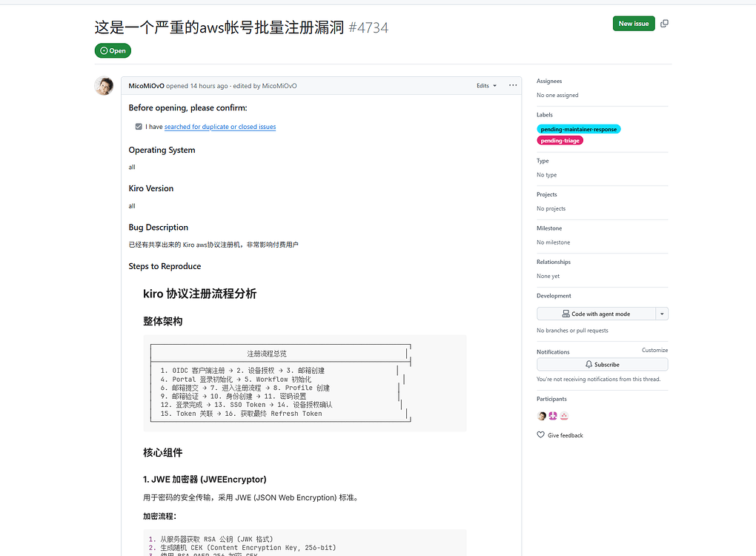Click the 注册流程总览 code block title

[x=267, y=354]
